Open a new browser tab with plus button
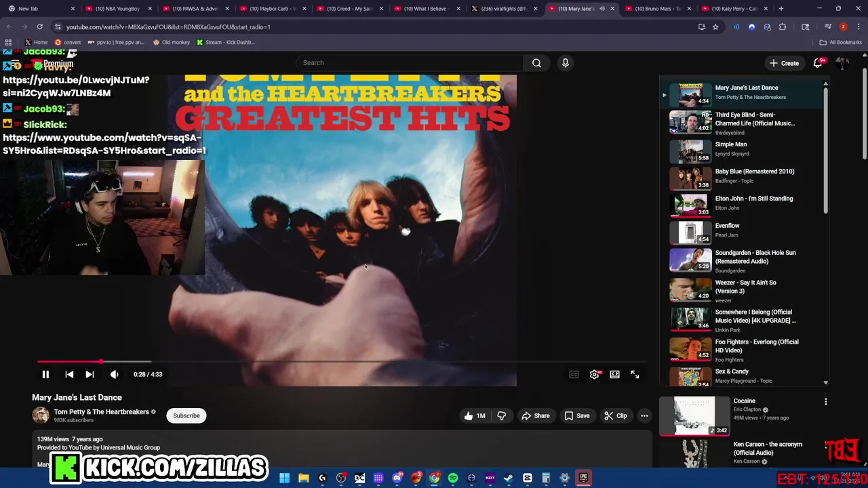The height and width of the screenshot is (488, 868). [x=781, y=9]
